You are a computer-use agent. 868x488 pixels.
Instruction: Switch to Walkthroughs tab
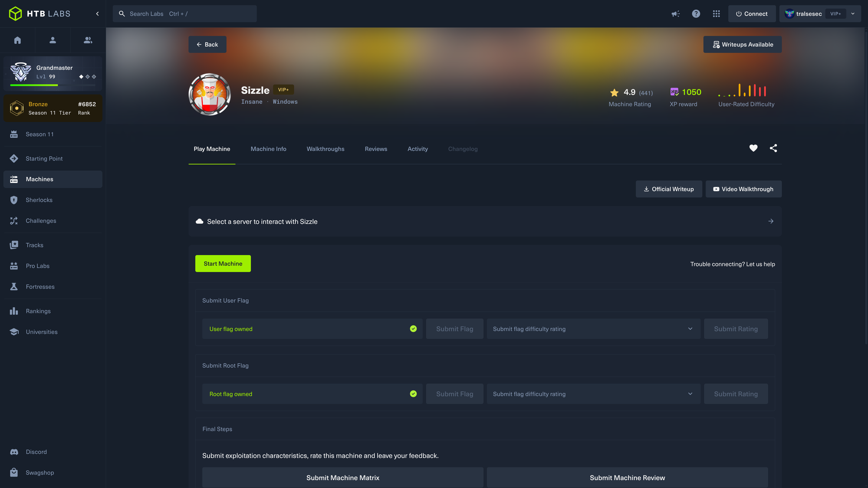tap(325, 149)
